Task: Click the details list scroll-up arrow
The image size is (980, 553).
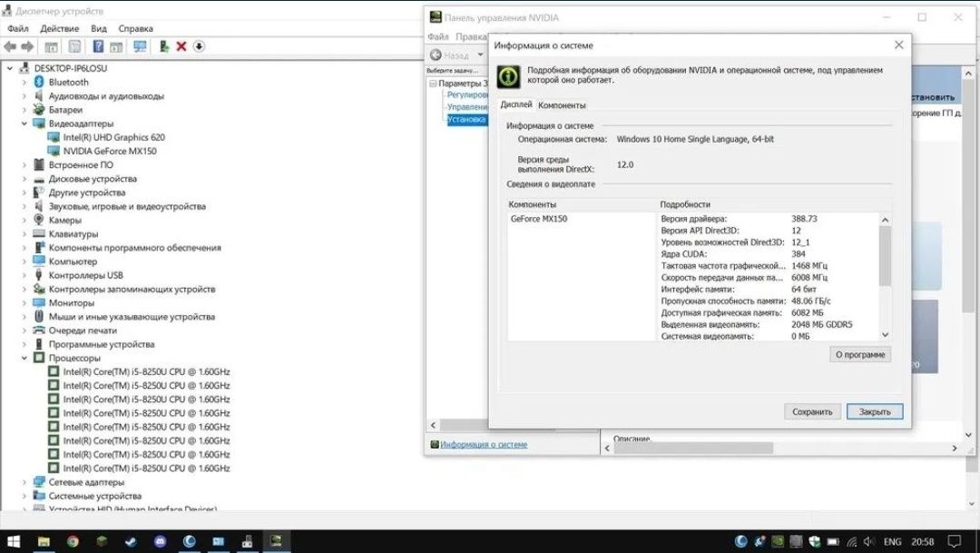Action: (x=885, y=220)
